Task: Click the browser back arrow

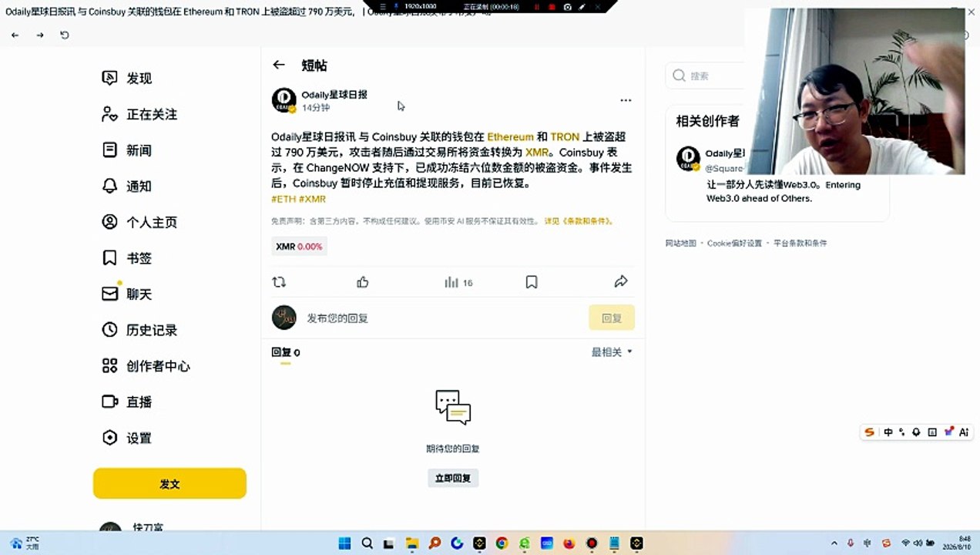Action: pyautogui.click(x=15, y=35)
